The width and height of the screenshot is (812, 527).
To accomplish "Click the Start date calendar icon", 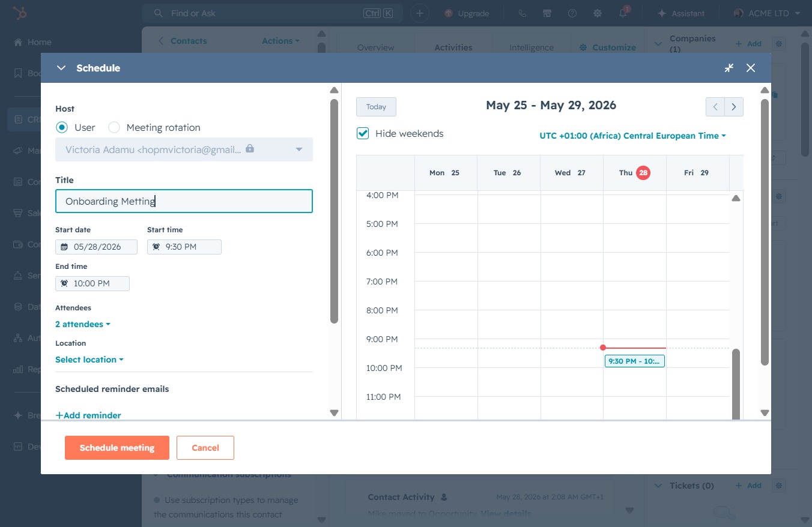I will (64, 247).
